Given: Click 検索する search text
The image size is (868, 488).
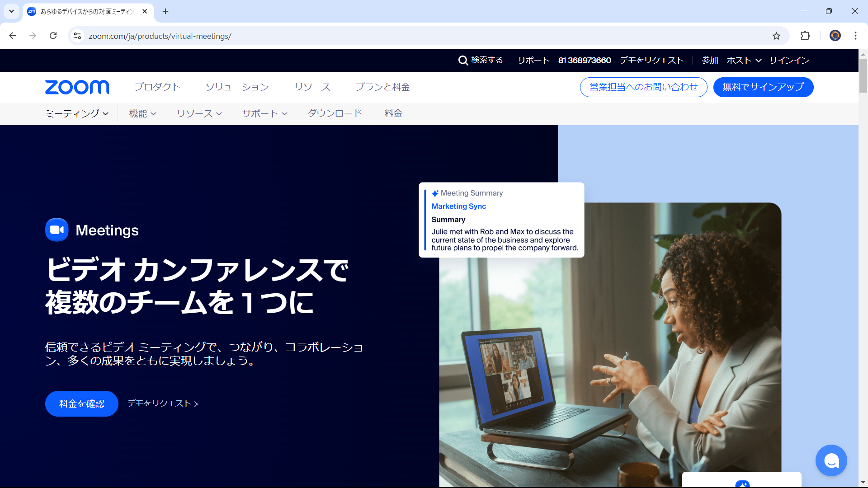Looking at the screenshot, I should click(x=487, y=60).
